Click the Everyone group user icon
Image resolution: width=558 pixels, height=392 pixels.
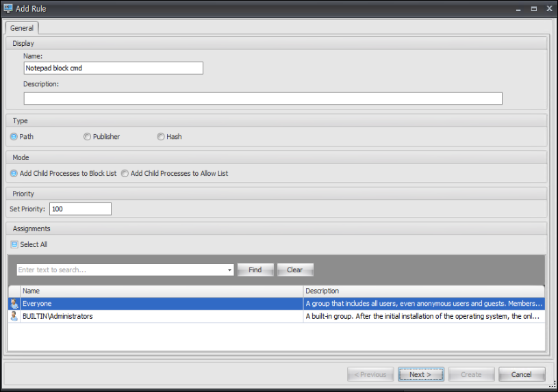click(14, 304)
